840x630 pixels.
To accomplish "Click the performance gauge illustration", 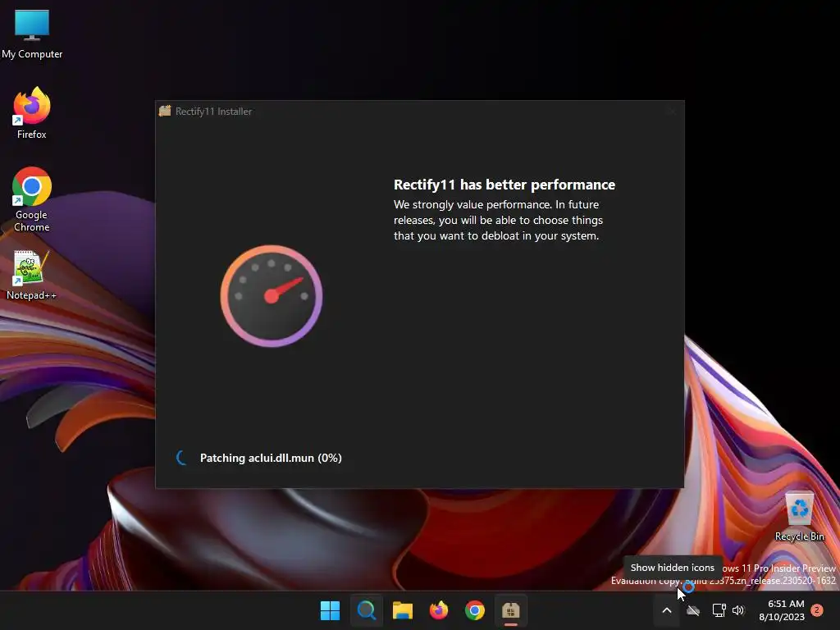I will tap(272, 295).
